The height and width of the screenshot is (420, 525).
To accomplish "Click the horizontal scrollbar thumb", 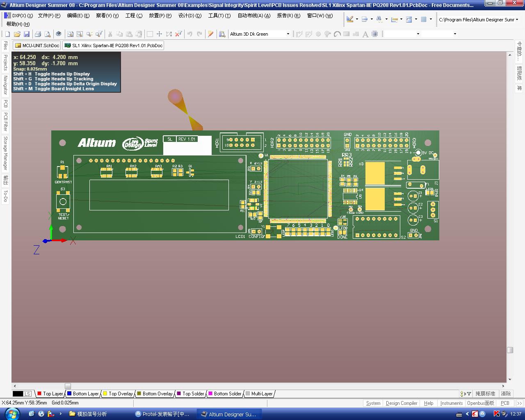I will pyautogui.click(x=68, y=386).
